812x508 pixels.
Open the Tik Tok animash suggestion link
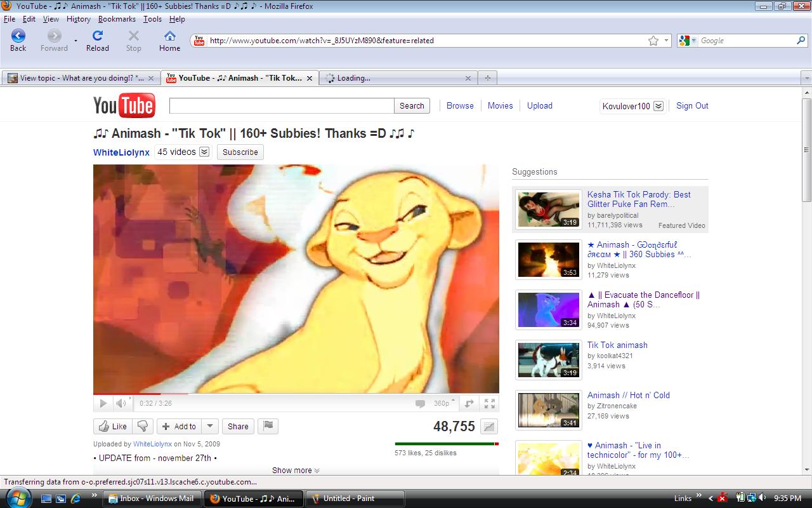pos(617,345)
